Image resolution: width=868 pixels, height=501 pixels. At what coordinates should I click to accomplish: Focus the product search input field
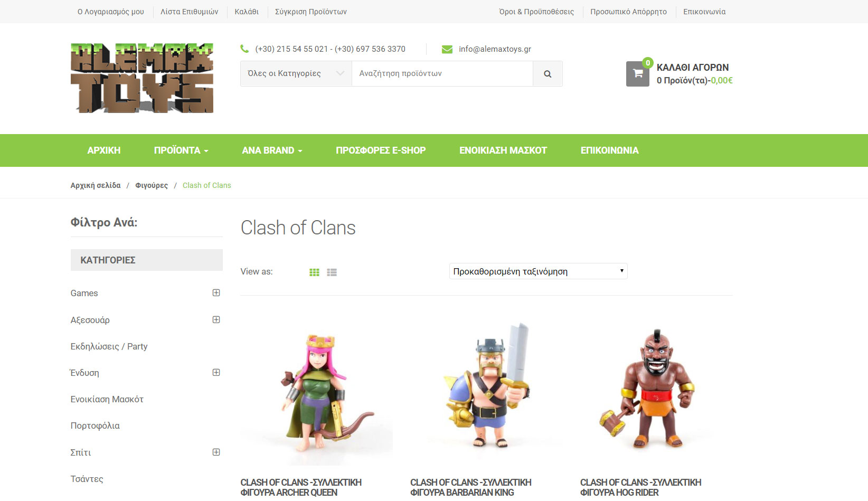click(x=442, y=74)
